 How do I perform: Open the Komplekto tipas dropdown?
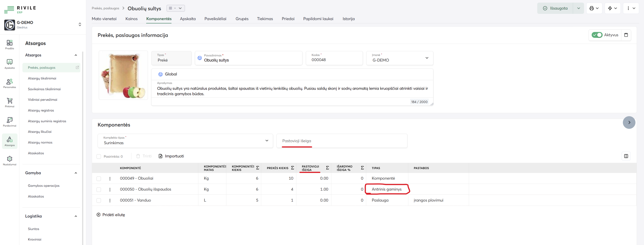(185, 141)
